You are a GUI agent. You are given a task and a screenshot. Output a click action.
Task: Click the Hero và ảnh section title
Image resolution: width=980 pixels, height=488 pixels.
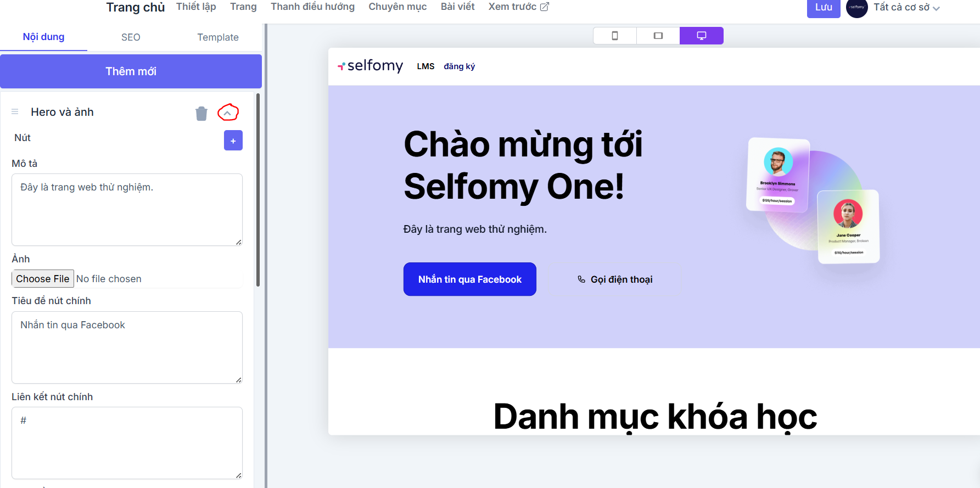tap(62, 112)
